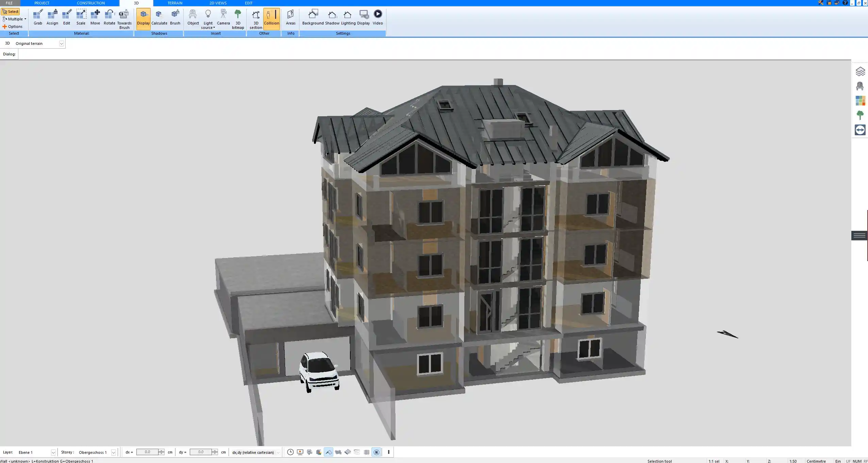The width and height of the screenshot is (868, 463).
Task: Toggle Collision mode off
Action: (271, 17)
